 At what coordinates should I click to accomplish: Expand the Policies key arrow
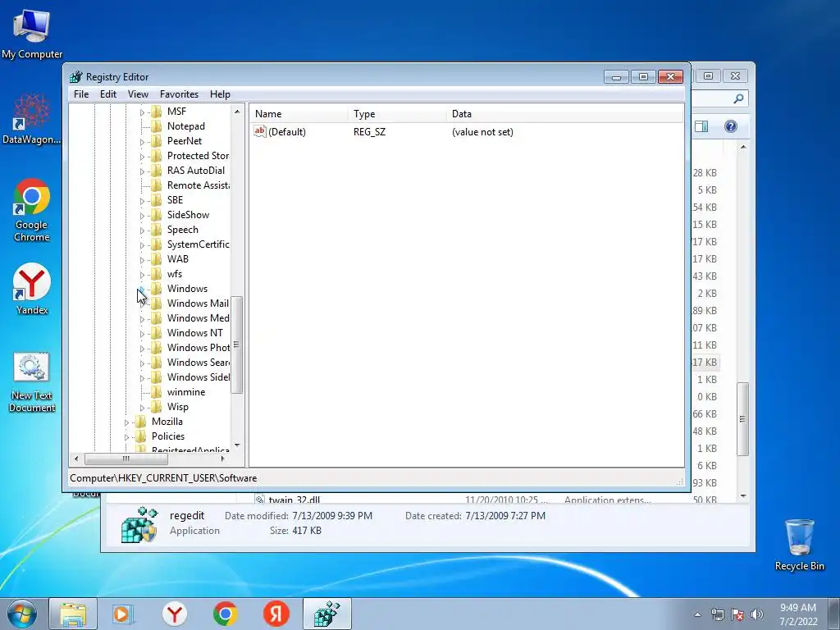[126, 436]
